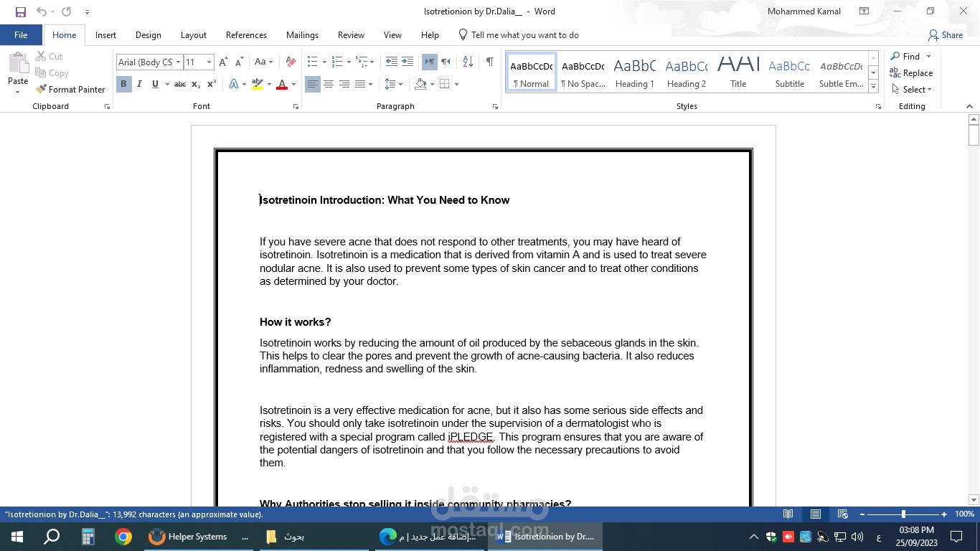Expand the Styles gallery More button
Screen dimensions: 980x551
(x=873, y=87)
